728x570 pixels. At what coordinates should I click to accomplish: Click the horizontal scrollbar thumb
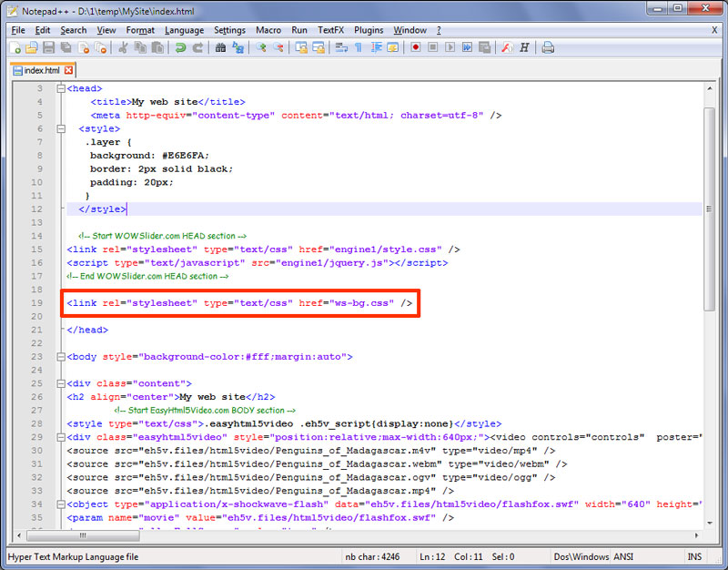[83, 535]
